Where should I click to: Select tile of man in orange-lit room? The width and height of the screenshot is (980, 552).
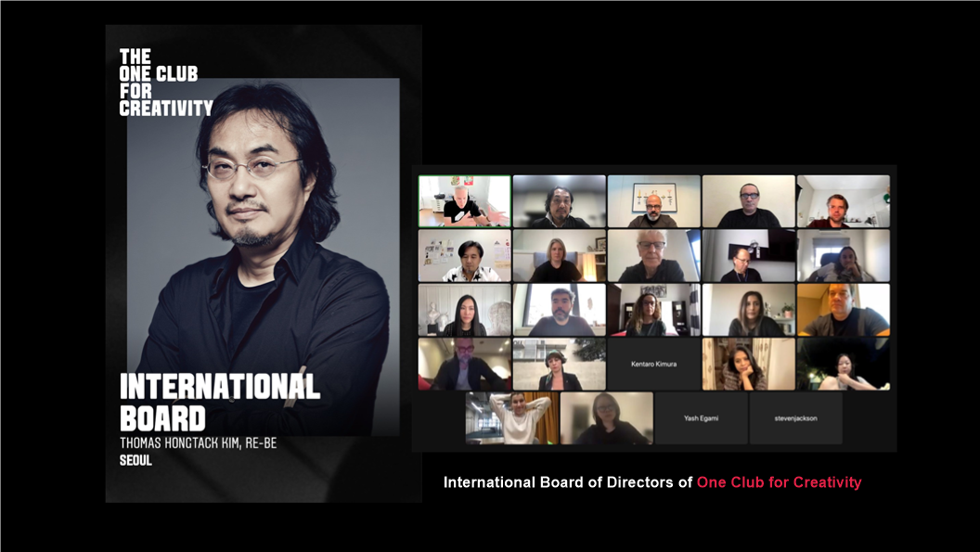click(x=844, y=310)
